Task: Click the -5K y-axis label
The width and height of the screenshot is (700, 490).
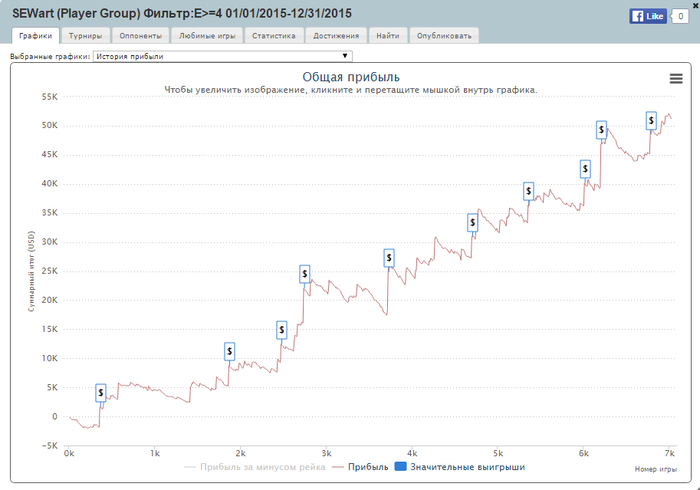Action: 50,446
